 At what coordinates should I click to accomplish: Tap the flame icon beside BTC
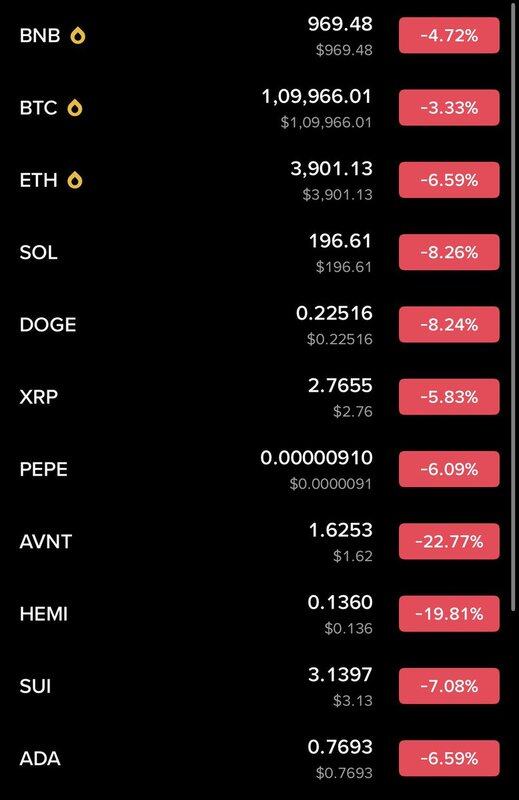click(x=75, y=108)
